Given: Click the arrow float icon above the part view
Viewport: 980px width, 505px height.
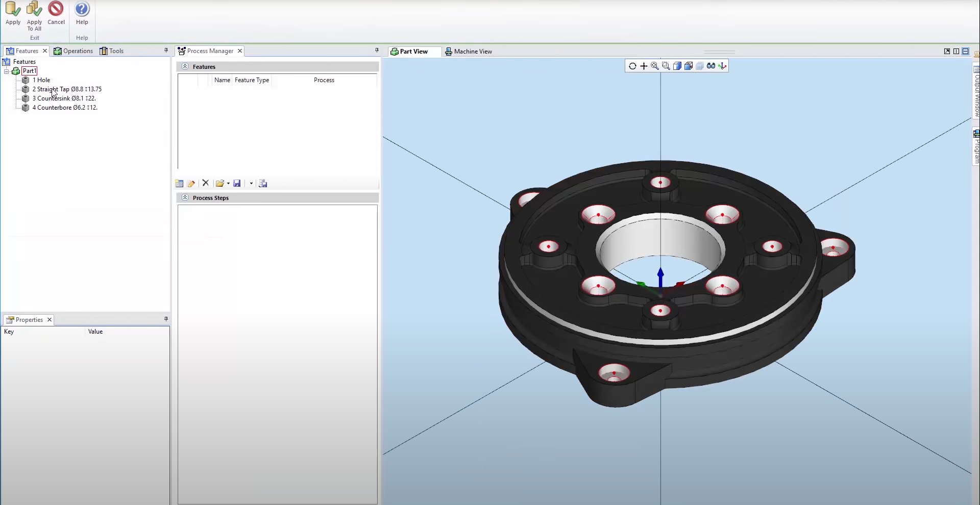Looking at the screenshot, I should (947, 52).
